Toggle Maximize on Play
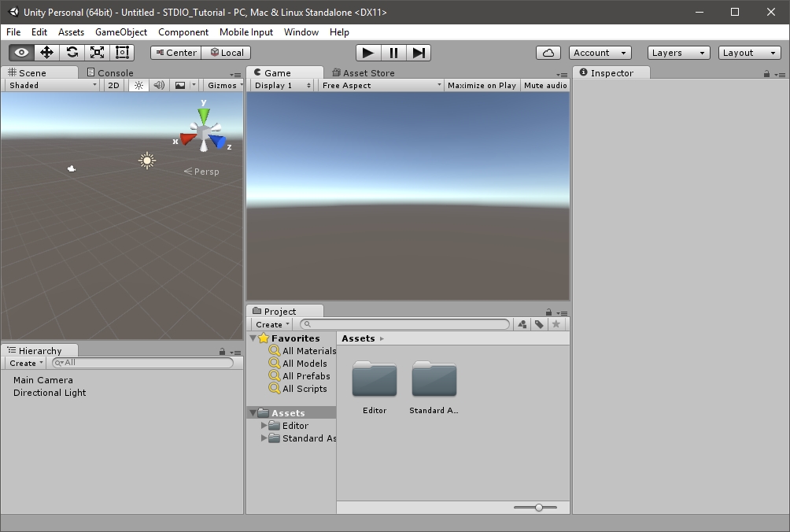Screen dimensions: 790x532 482,85
